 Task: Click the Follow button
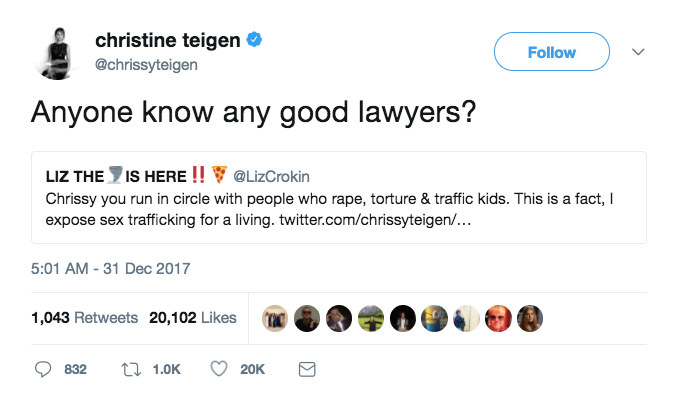point(552,52)
